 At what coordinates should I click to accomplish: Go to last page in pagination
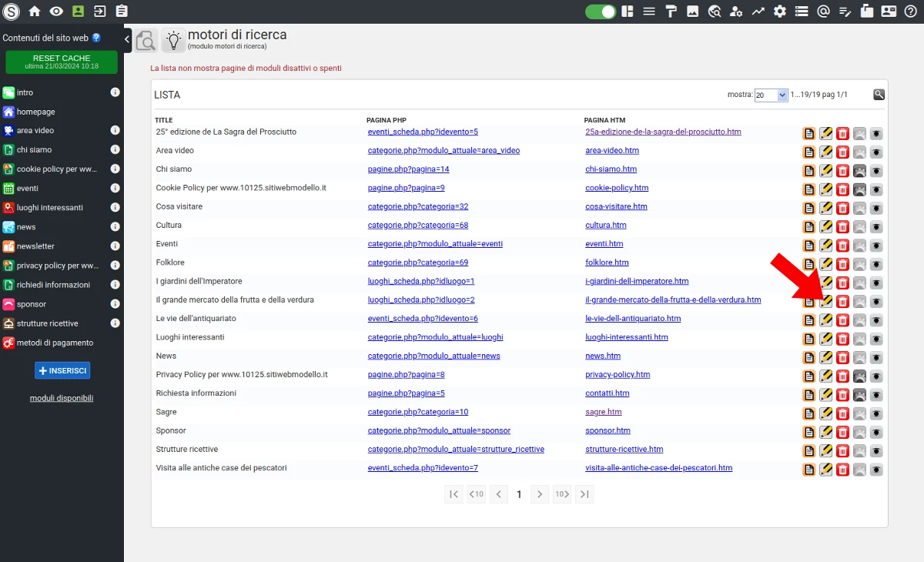(x=584, y=494)
